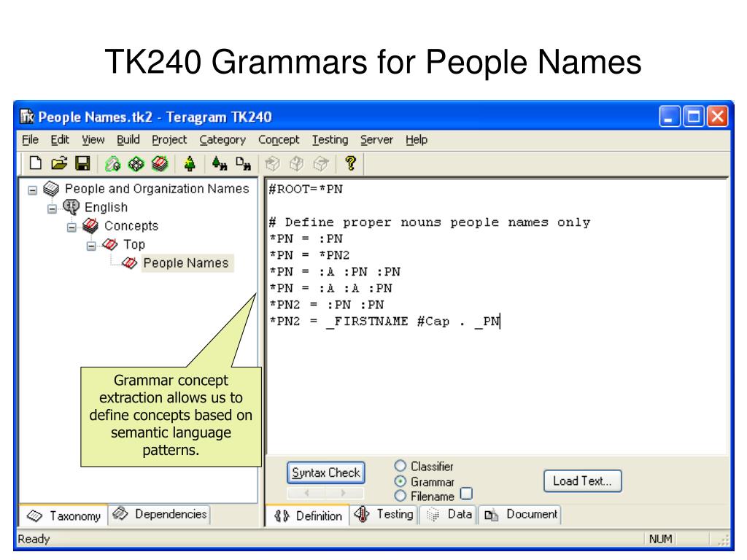Screen dimensions: 747x560
Task: Click the greyed box icon with question mark
Action: [x=296, y=164]
